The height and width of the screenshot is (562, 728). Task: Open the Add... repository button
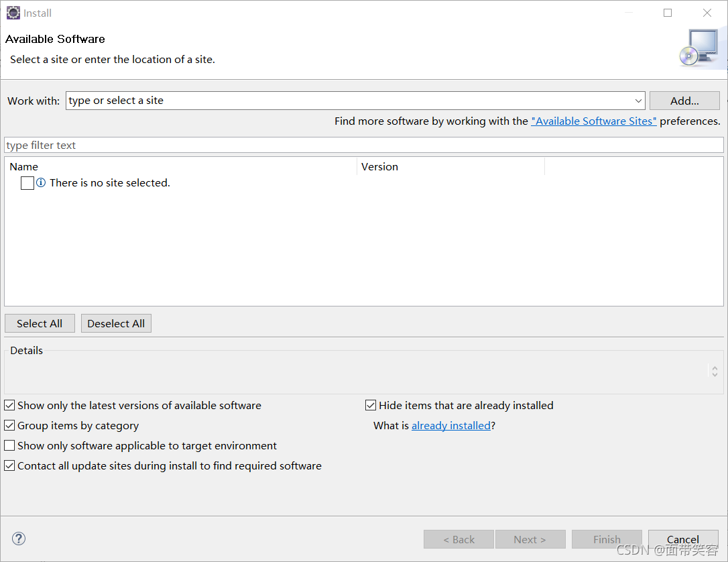pyautogui.click(x=684, y=101)
